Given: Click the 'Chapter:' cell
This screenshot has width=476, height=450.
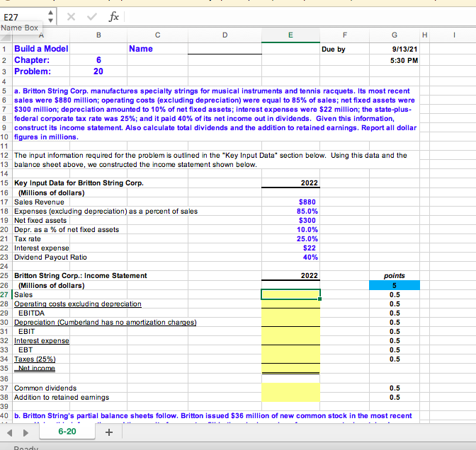Looking at the screenshot, I should [x=41, y=60].
